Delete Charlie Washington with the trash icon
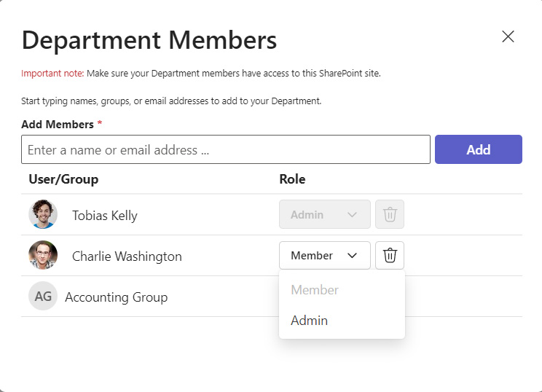 pos(390,256)
